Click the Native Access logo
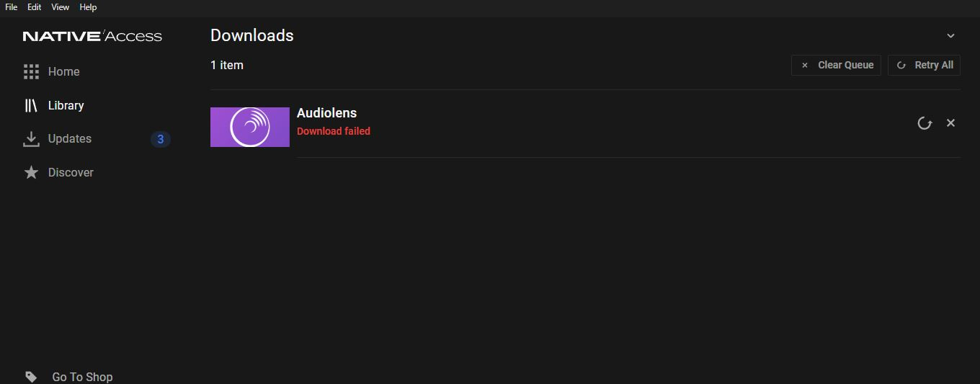This screenshot has height=384, width=980. [x=92, y=36]
